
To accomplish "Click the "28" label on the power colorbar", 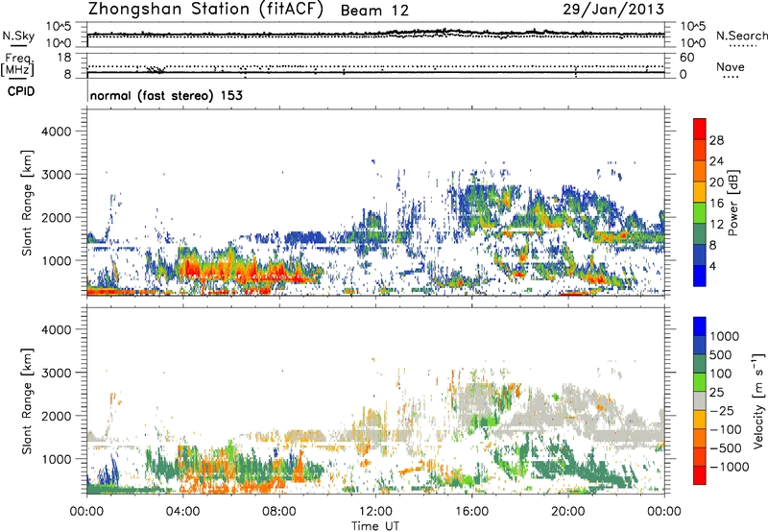I will click(716, 140).
